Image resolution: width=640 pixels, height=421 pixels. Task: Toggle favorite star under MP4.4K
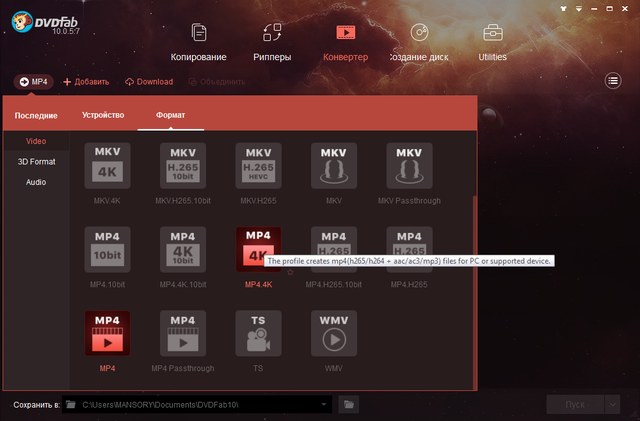pyautogui.click(x=290, y=272)
